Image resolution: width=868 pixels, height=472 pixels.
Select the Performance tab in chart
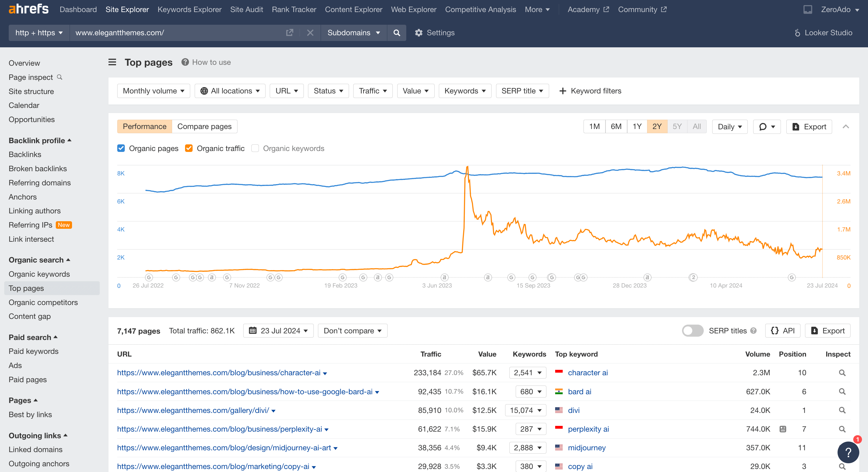[x=144, y=126]
